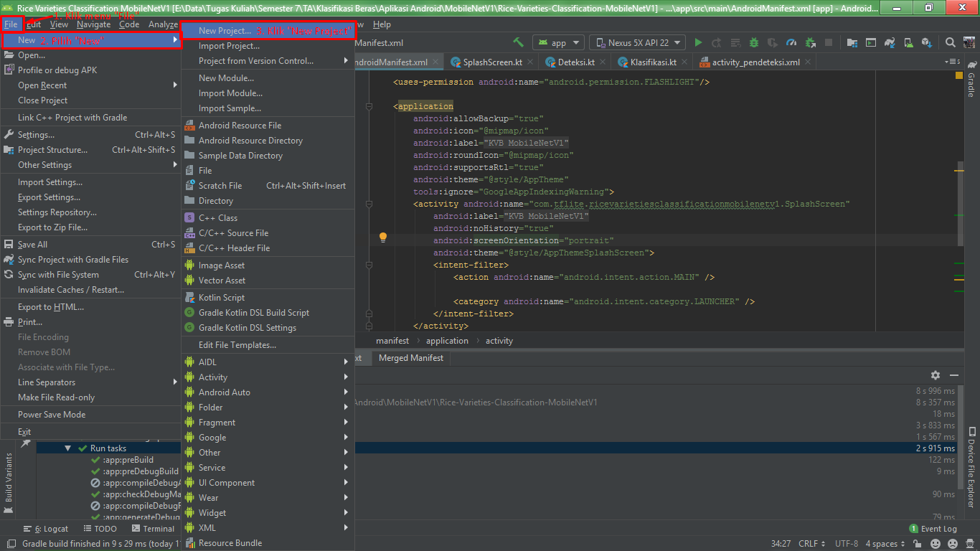Open build panel settings gear
980x551 pixels.
(x=935, y=375)
